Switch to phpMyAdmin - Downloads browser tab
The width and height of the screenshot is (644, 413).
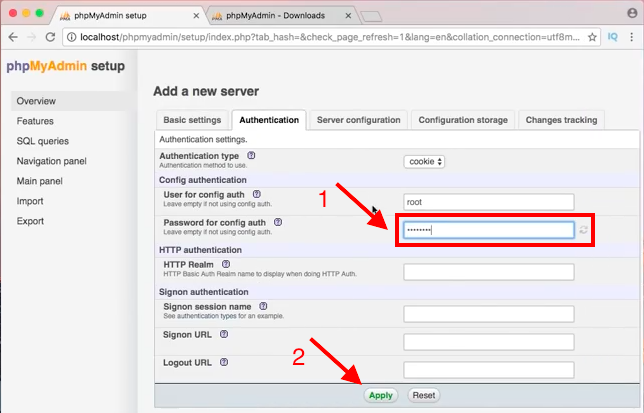[x=283, y=16]
